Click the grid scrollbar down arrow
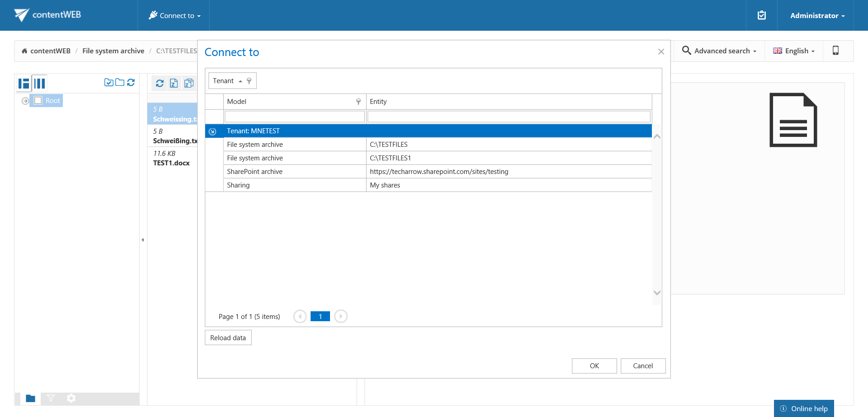868x417 pixels. pos(657,293)
